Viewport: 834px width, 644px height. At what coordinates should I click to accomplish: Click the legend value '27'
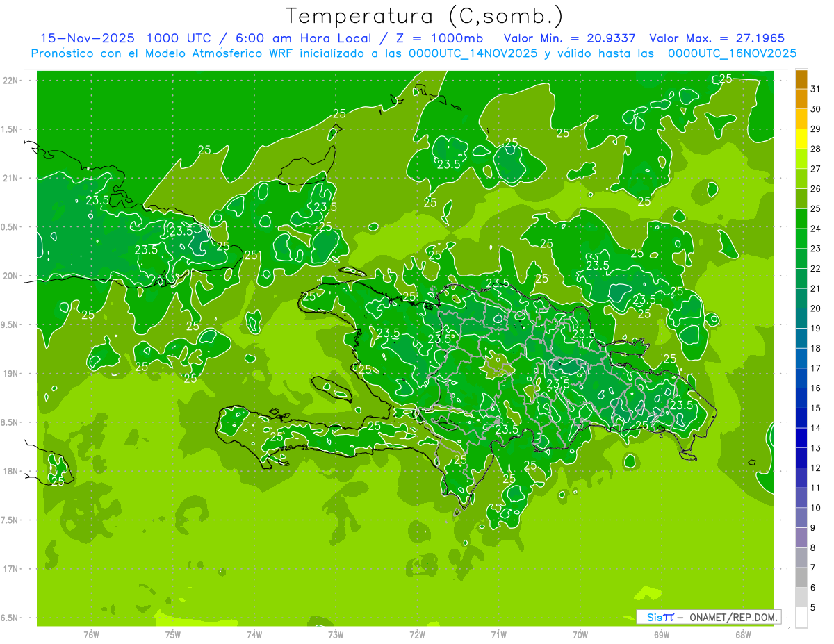click(x=816, y=169)
